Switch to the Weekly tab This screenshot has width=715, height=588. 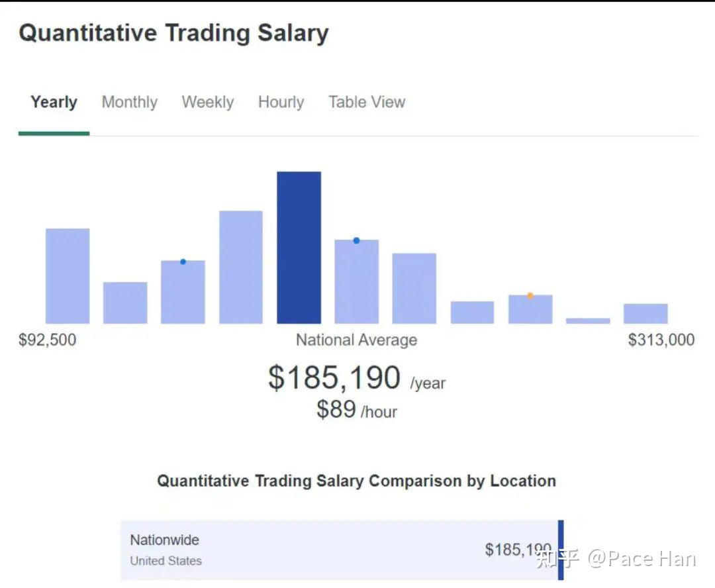pyautogui.click(x=207, y=102)
